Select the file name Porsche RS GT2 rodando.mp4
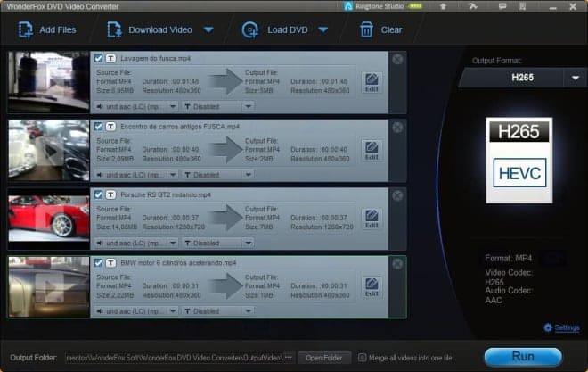This screenshot has width=588, height=372. coord(166,194)
